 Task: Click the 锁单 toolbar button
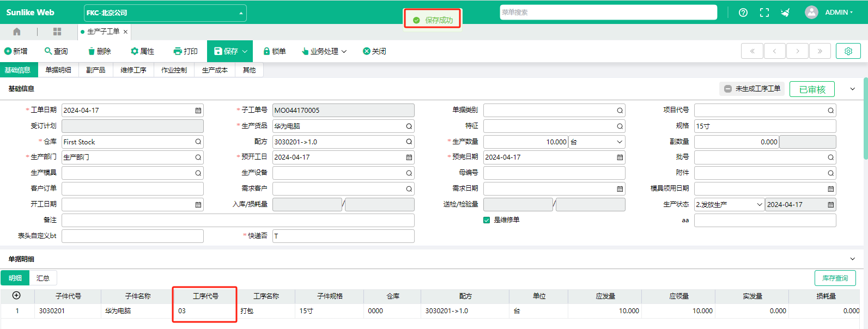275,51
